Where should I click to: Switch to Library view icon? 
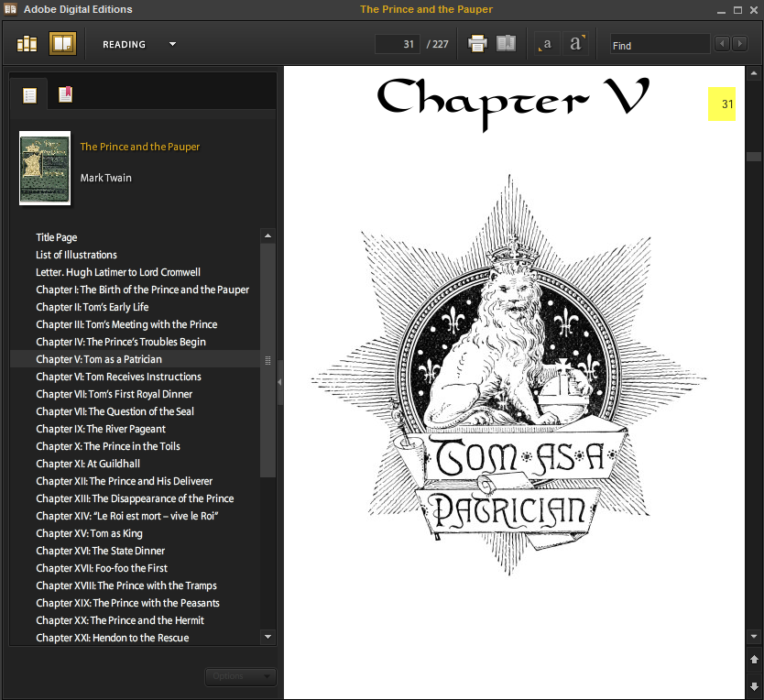click(27, 44)
